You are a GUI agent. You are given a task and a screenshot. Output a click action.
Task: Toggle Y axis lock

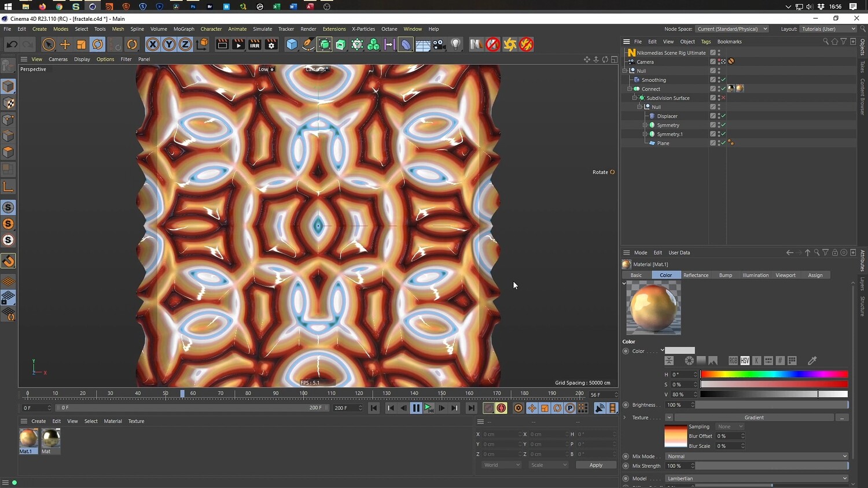(169, 45)
